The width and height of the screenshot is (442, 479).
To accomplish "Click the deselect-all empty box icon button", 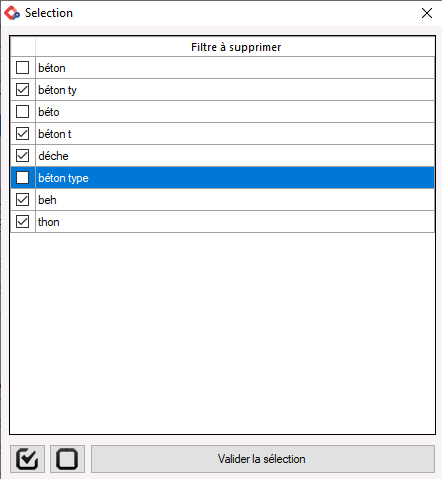I will (67, 459).
